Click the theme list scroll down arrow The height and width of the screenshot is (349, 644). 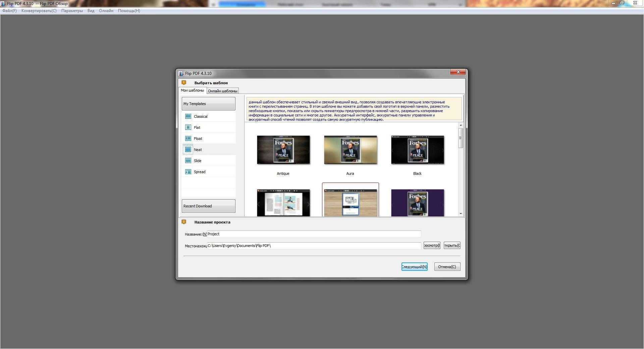pos(461,214)
